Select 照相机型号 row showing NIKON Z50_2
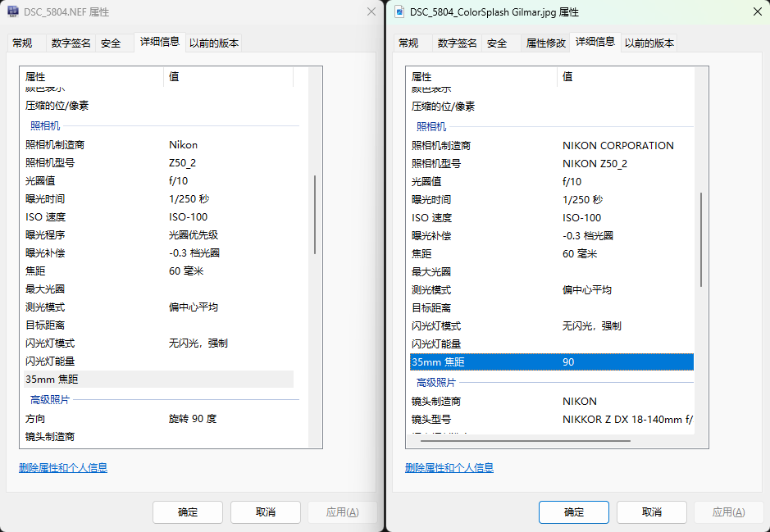 552,164
